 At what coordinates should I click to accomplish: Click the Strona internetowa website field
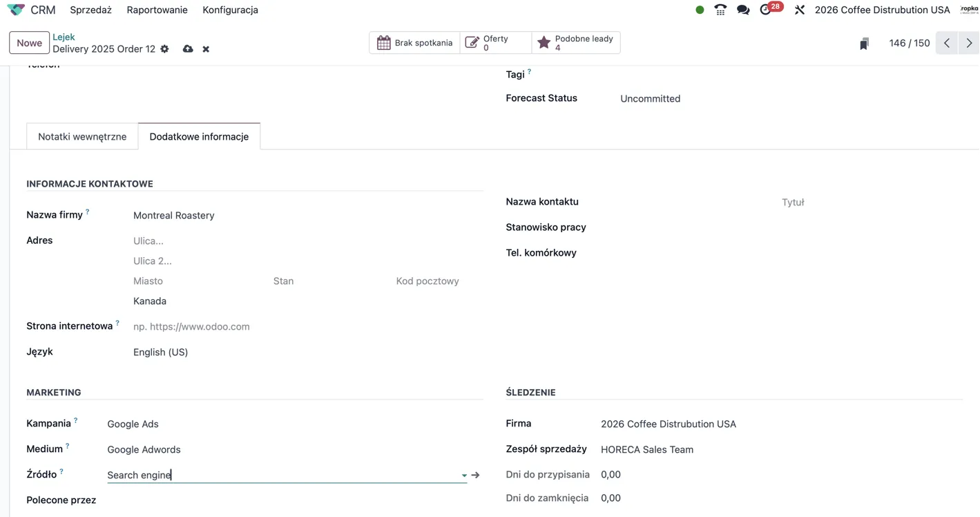click(308, 326)
